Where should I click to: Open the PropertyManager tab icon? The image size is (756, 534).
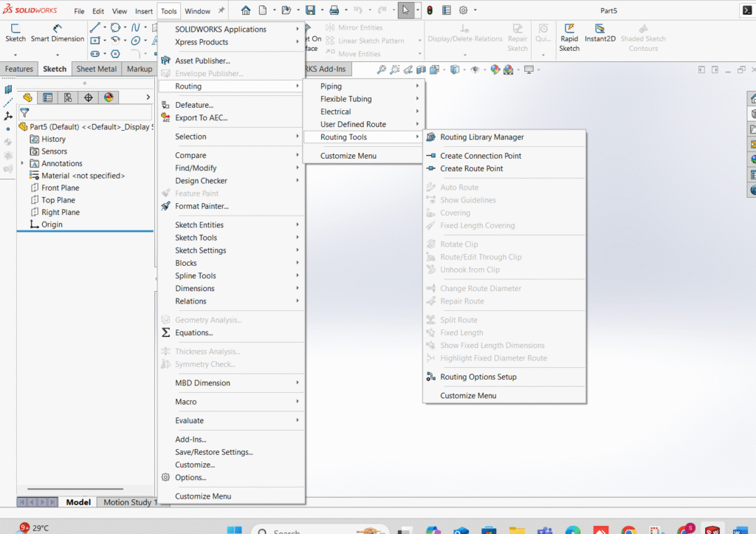pyautogui.click(x=48, y=97)
